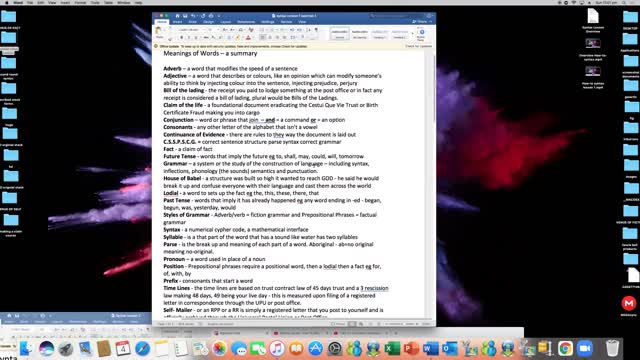Screen dimensions: 640x360
Task: Click the Save icon in title bar
Action: pyautogui.click(x=185, y=16)
